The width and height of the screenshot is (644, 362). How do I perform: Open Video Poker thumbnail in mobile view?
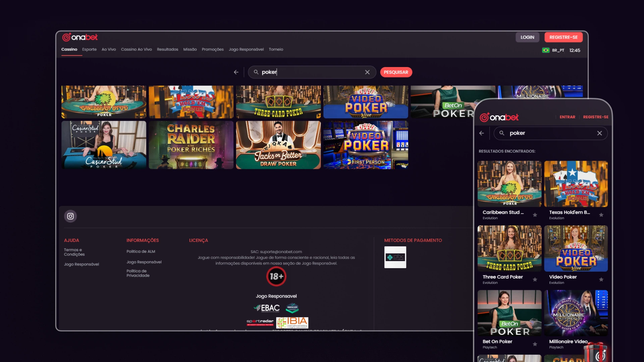[x=576, y=248]
